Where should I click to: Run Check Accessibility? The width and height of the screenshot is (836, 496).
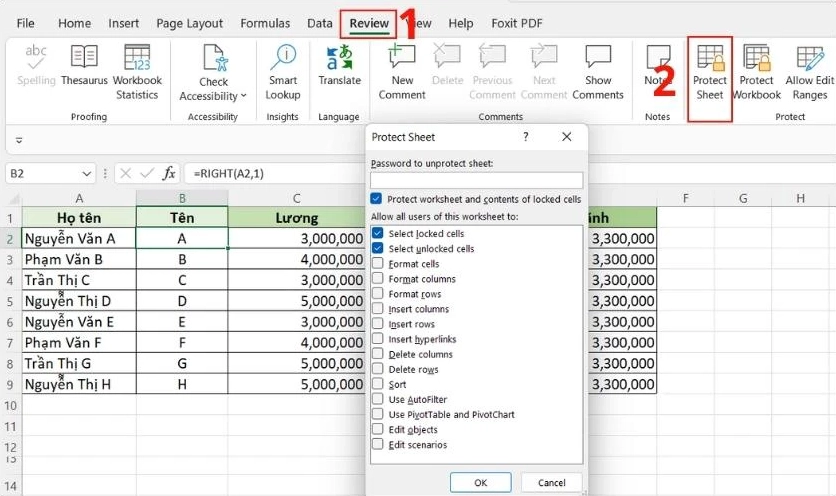(x=213, y=73)
